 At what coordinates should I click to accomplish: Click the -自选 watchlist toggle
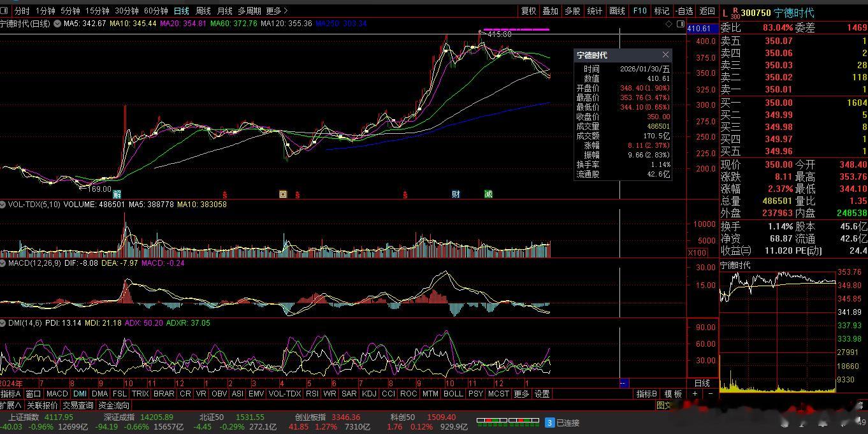click(x=684, y=11)
